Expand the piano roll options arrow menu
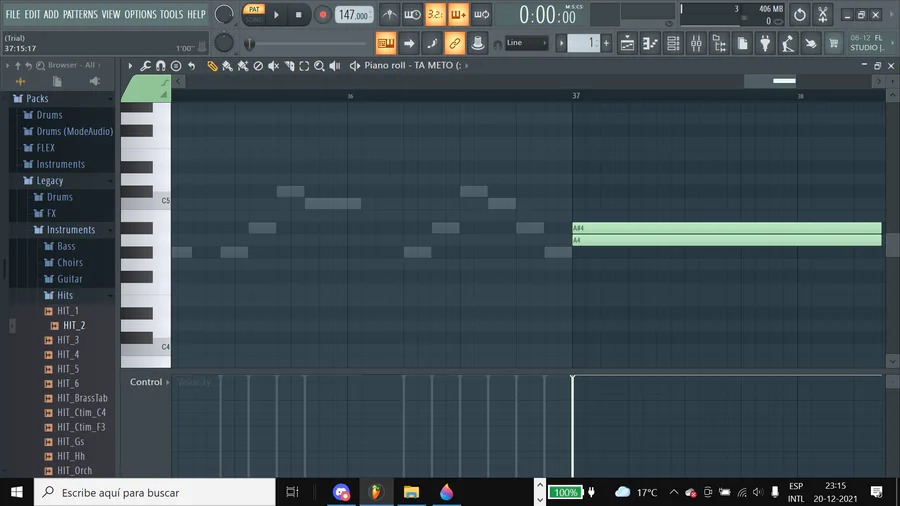 coord(130,66)
